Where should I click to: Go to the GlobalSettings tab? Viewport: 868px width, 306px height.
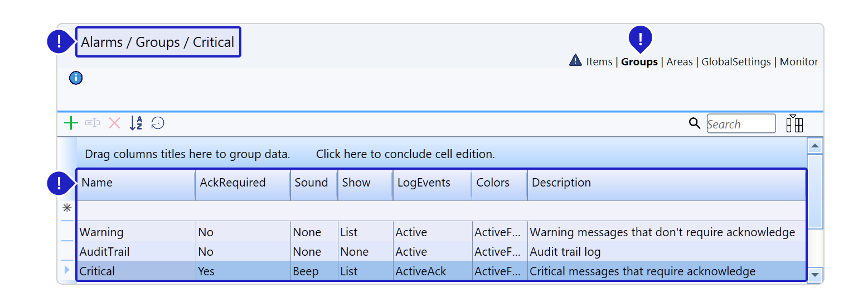736,62
